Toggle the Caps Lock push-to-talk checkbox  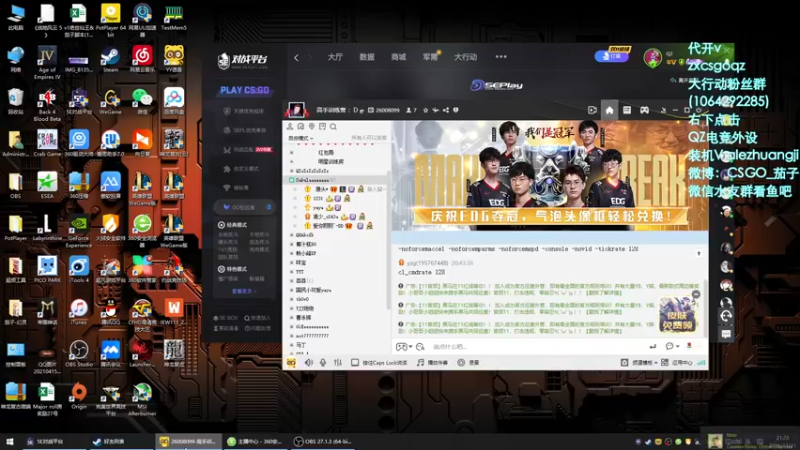tap(355, 362)
